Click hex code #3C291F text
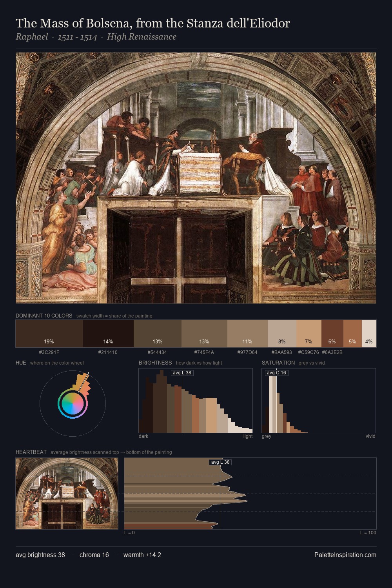 [x=49, y=352]
